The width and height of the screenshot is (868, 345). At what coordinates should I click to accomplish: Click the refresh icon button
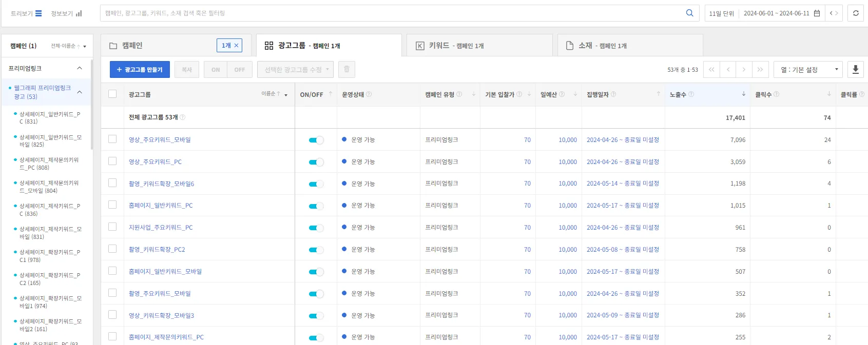(856, 13)
